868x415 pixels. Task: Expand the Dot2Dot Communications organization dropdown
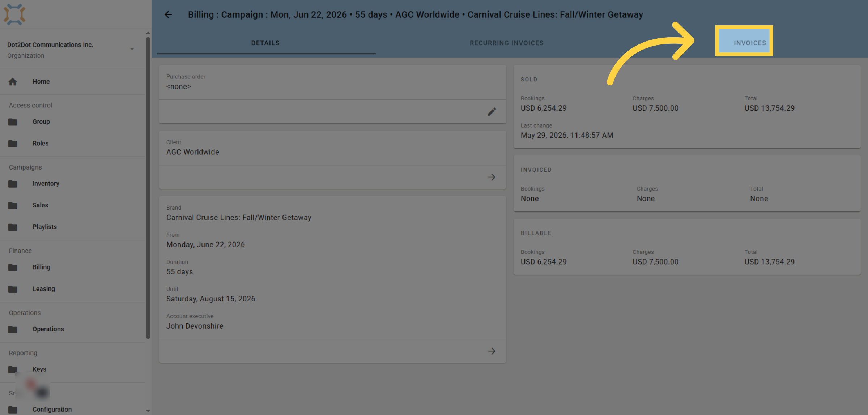132,49
